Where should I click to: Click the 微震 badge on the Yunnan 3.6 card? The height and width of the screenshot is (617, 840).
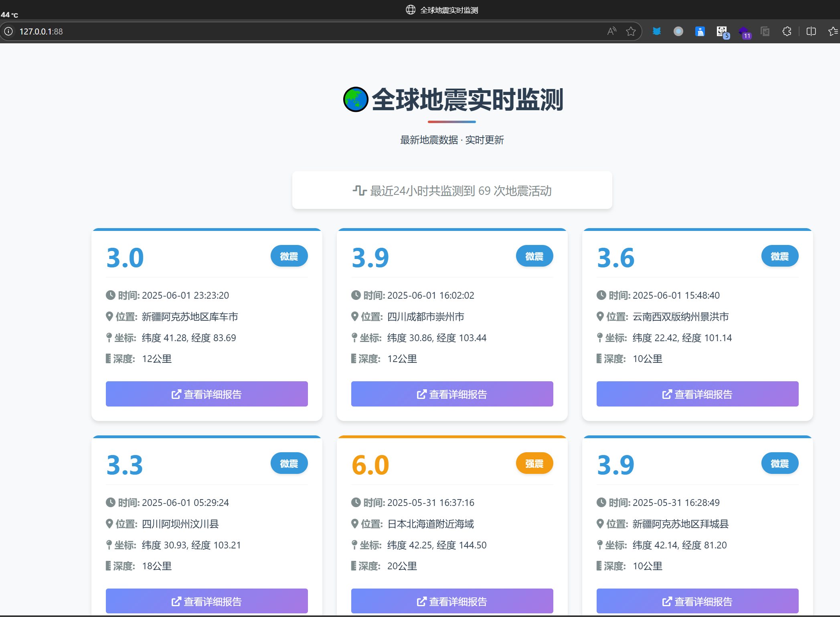coord(779,256)
